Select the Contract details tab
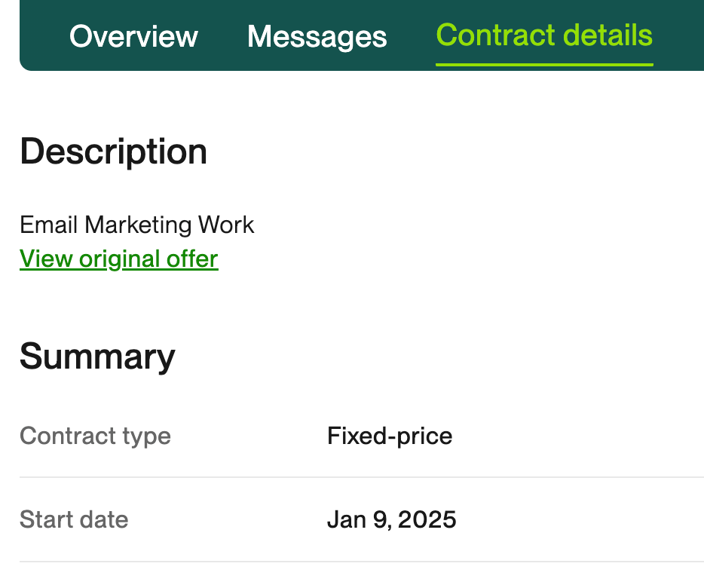This screenshot has height=588, width=704. pos(544,35)
